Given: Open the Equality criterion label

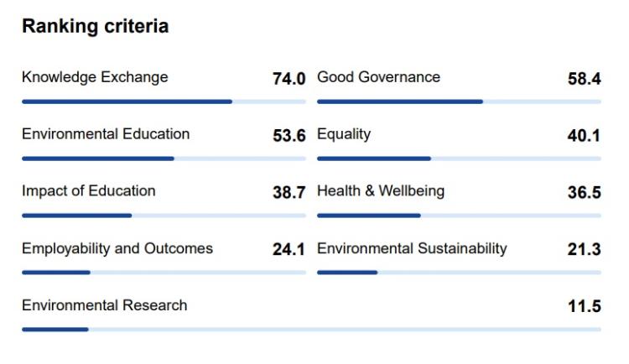Looking at the screenshot, I should coord(344,134).
